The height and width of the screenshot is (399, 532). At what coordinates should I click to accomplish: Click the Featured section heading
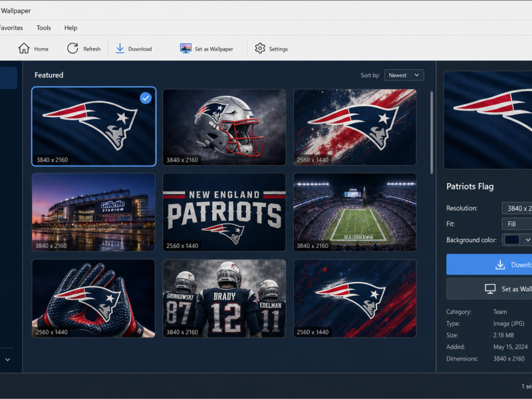(x=49, y=75)
